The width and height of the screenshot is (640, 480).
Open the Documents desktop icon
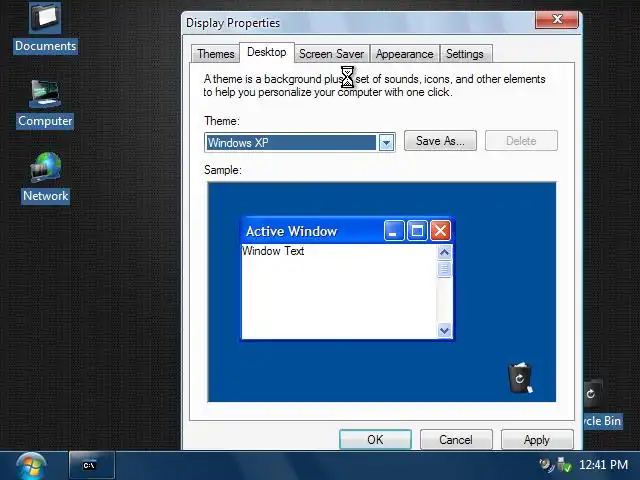pos(45,28)
